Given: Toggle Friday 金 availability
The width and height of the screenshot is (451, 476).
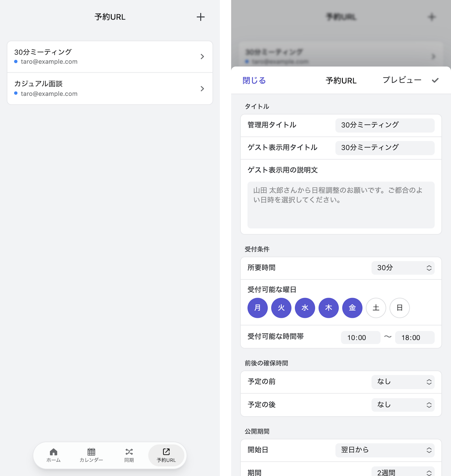Looking at the screenshot, I should pos(352,308).
